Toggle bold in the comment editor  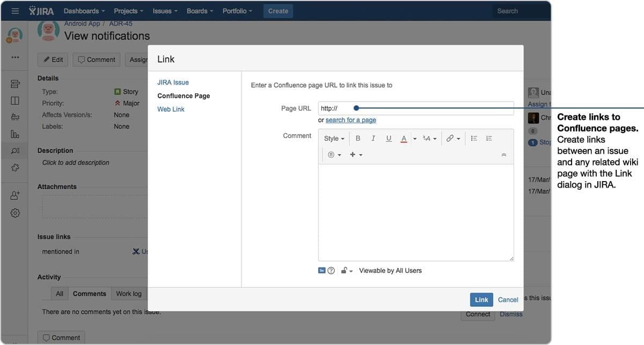(358, 139)
